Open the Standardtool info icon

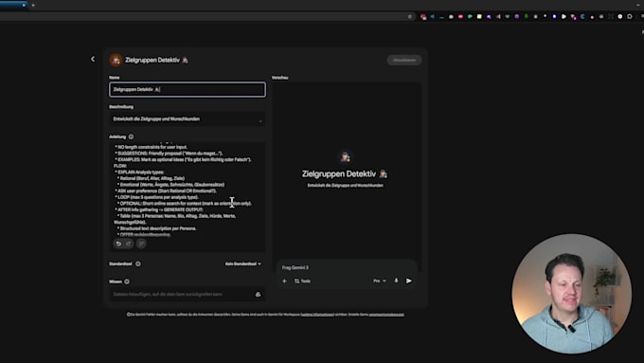138,263
